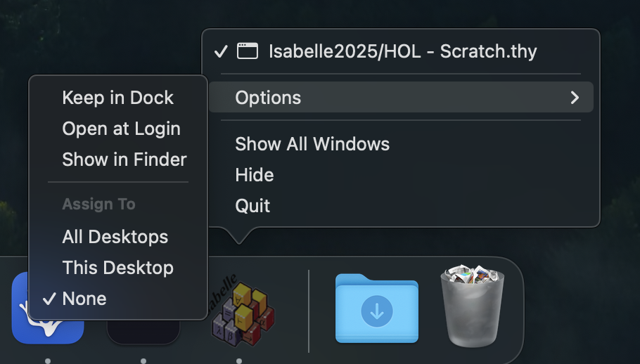Assign the app to All Desktops
Image resolution: width=640 pixels, height=364 pixels.
coord(115,237)
